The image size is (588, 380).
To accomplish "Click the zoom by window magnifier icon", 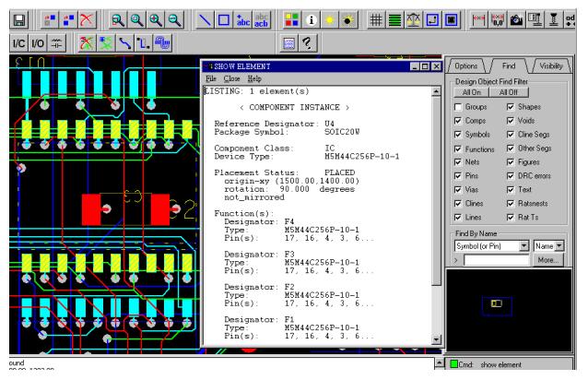I will tap(118, 20).
